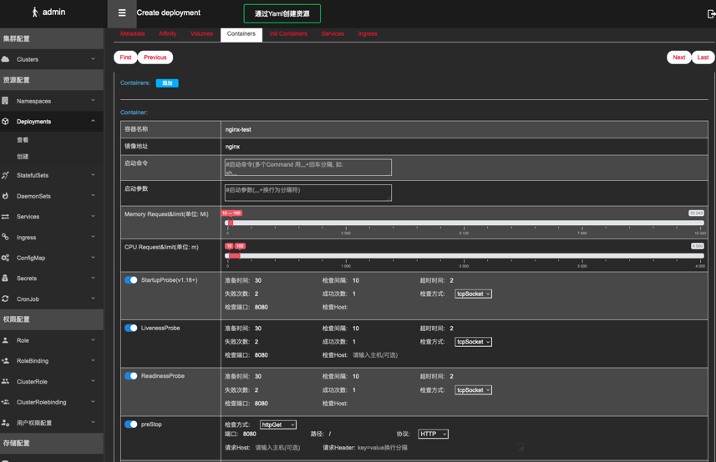Expand the CronJob menu chevron
The width and height of the screenshot is (716, 462).
[x=93, y=298]
